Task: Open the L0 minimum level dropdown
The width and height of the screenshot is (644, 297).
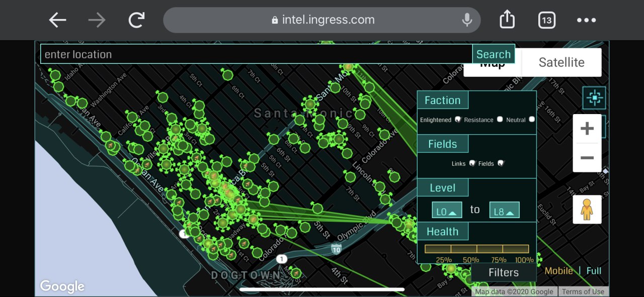Action: [x=447, y=210]
